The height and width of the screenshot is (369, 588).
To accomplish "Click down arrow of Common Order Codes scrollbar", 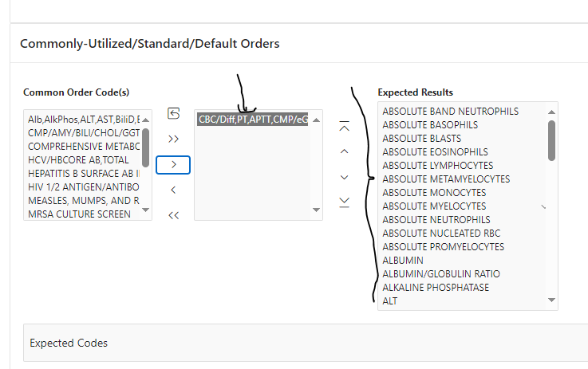I will pyautogui.click(x=145, y=210).
